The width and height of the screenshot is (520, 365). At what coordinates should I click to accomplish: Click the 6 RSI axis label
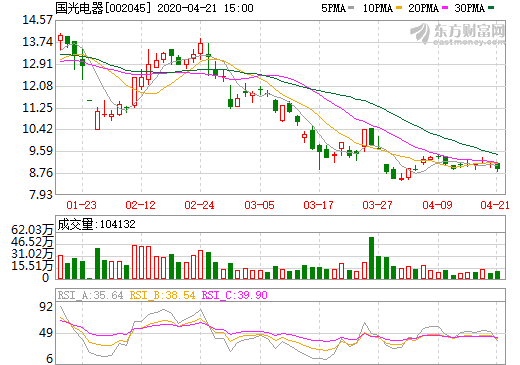coord(50,359)
